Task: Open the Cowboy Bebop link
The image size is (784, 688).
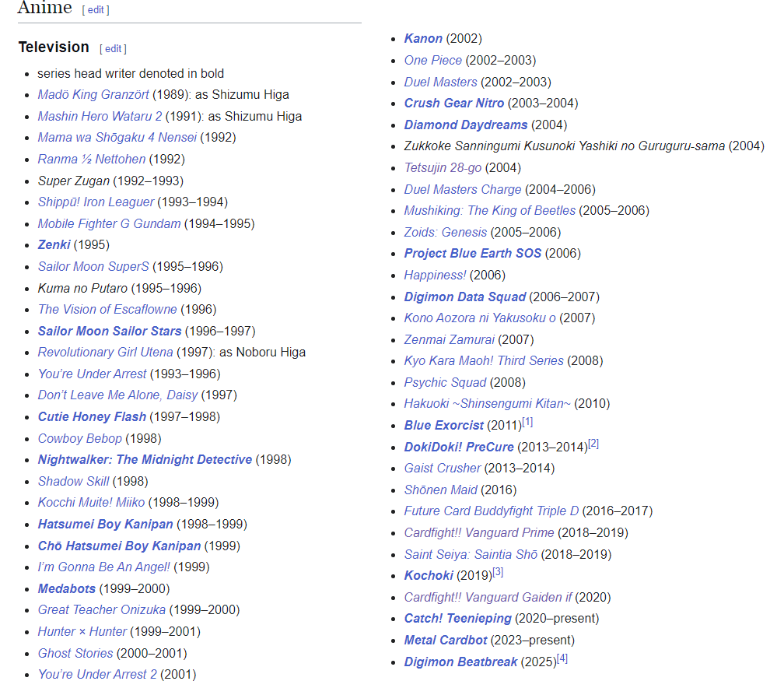Action: click(80, 438)
